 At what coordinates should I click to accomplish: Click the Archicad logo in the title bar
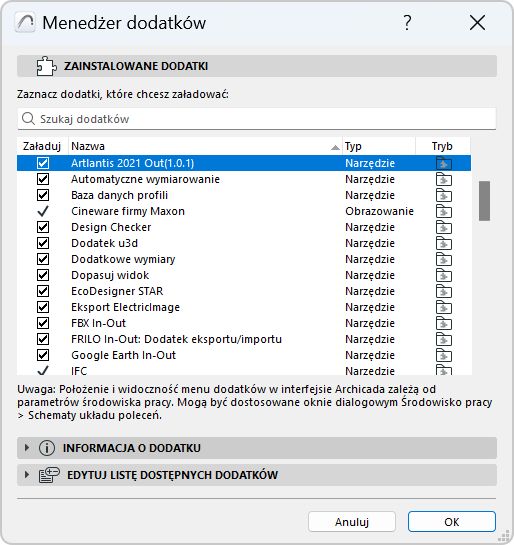25,23
